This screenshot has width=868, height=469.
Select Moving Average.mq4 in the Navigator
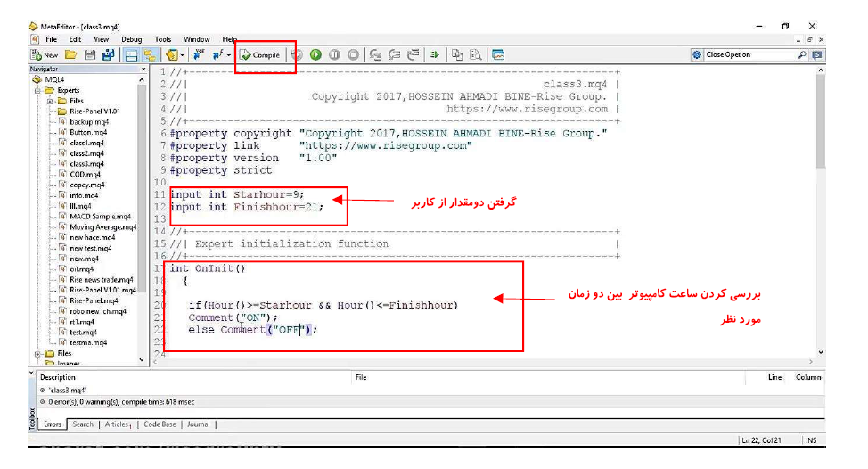pyautogui.click(x=102, y=227)
